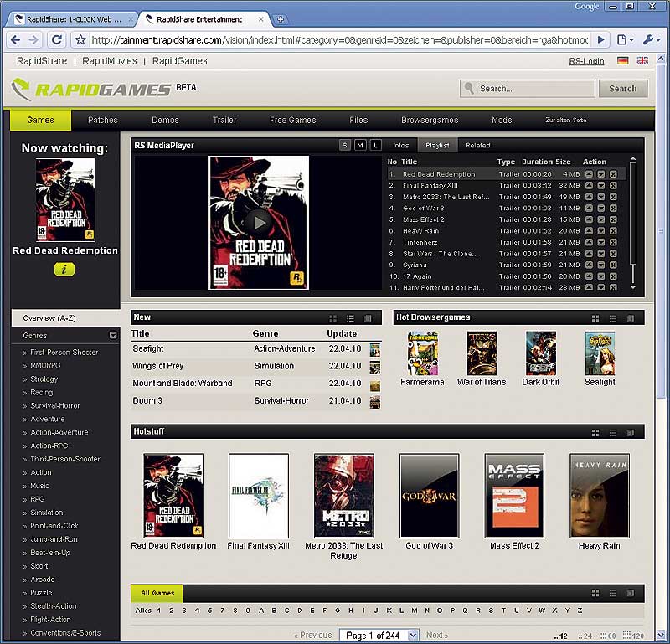Switch to the English language flag
670x644 pixels.
tap(642, 60)
